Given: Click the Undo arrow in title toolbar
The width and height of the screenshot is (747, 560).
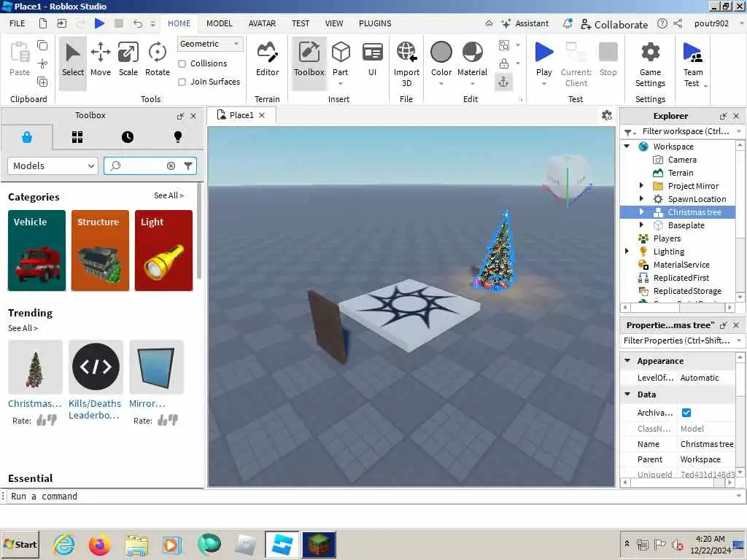Looking at the screenshot, I should [x=137, y=23].
